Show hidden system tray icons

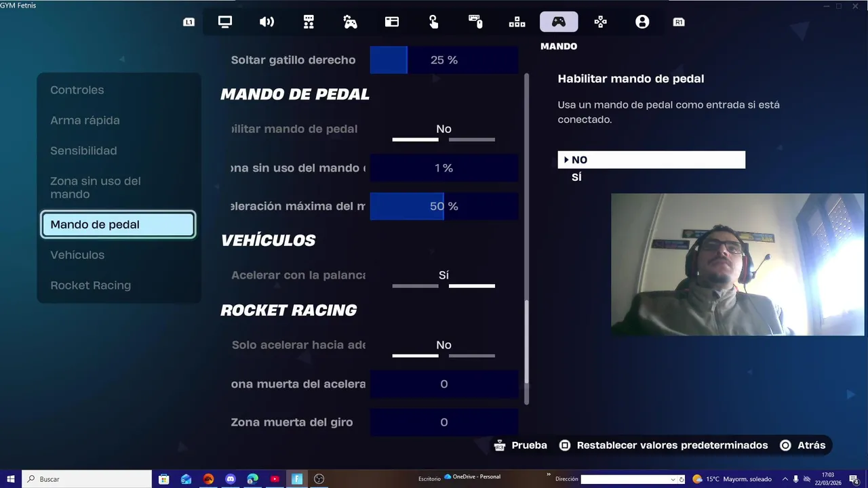click(785, 479)
